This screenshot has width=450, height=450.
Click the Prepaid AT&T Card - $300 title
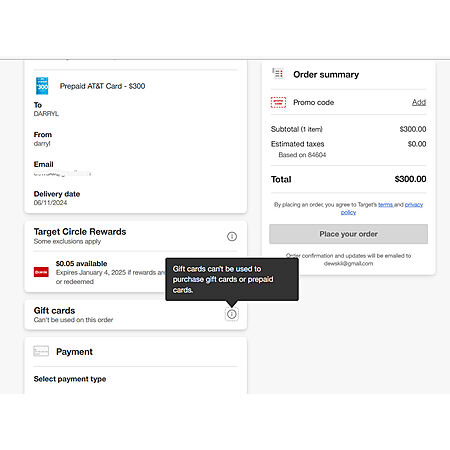pyautogui.click(x=102, y=86)
